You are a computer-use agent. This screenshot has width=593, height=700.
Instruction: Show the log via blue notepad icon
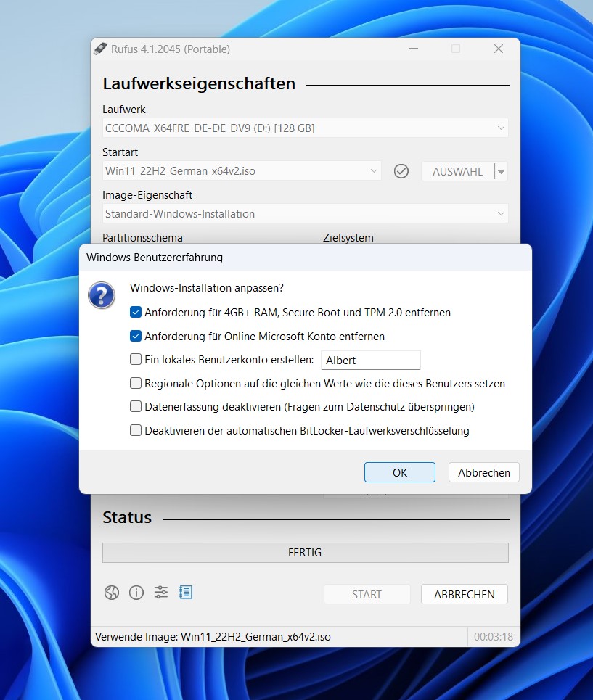point(186,593)
